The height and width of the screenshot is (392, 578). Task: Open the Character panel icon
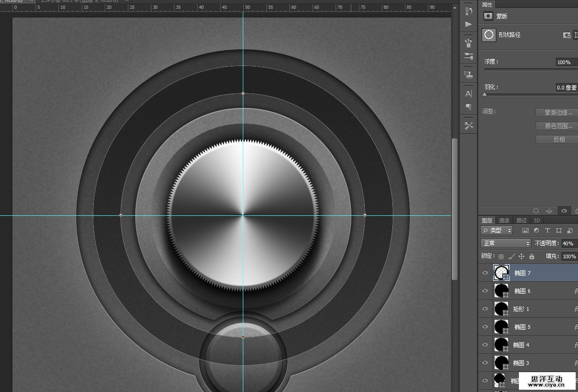[469, 94]
